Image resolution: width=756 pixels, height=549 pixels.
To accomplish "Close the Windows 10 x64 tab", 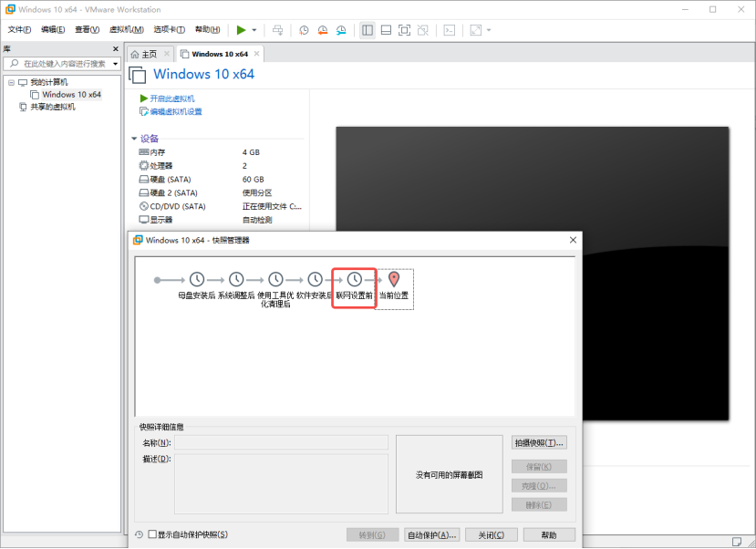I will (257, 54).
